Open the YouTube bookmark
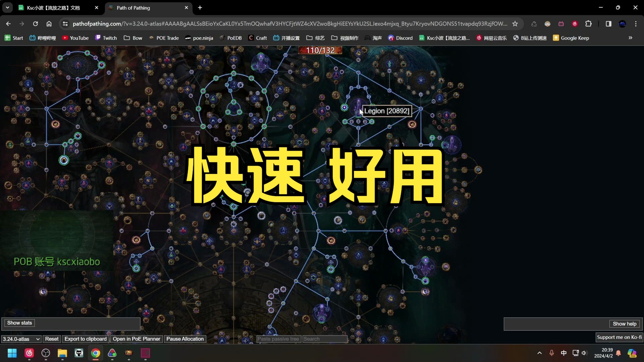The width and height of the screenshot is (644, 362). click(x=75, y=38)
